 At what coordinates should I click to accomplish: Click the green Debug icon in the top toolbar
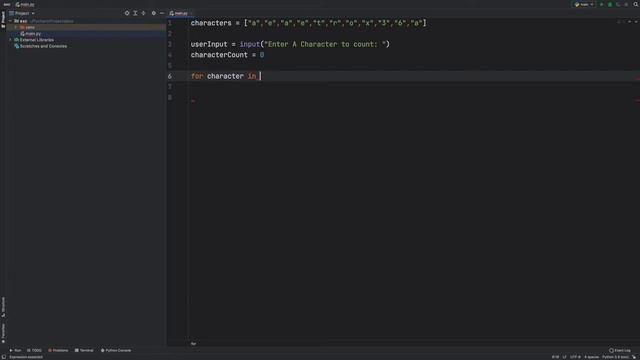[x=610, y=4]
